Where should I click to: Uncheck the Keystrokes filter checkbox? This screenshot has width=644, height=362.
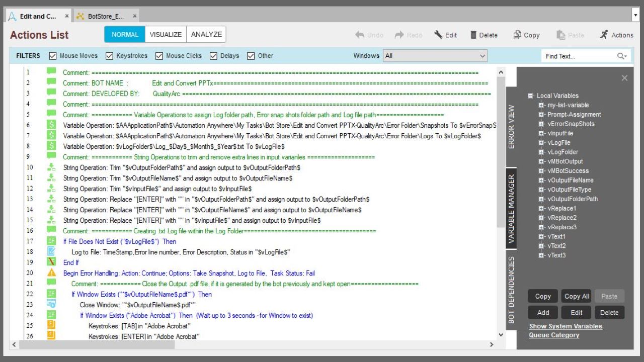click(x=110, y=56)
